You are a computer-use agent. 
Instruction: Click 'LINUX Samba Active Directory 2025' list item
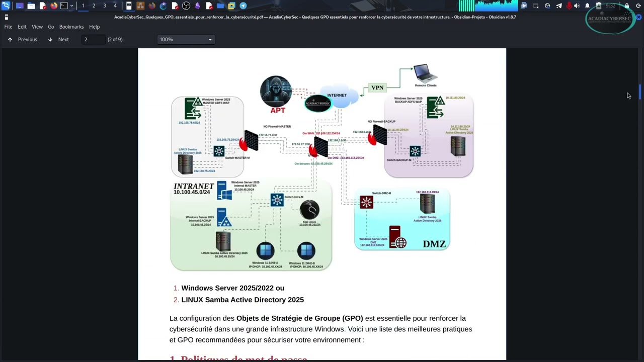pos(243,300)
